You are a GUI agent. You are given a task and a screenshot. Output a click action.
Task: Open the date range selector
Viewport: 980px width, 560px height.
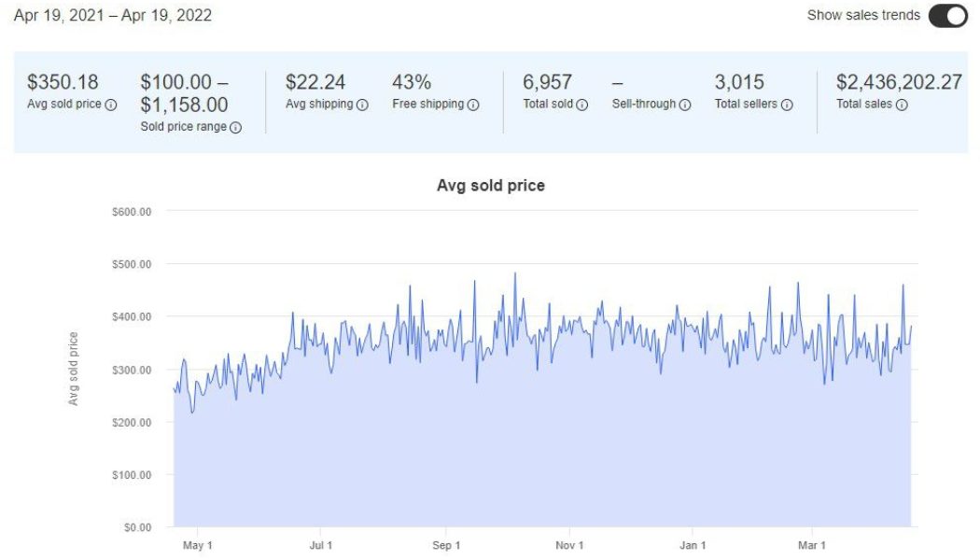pos(112,15)
